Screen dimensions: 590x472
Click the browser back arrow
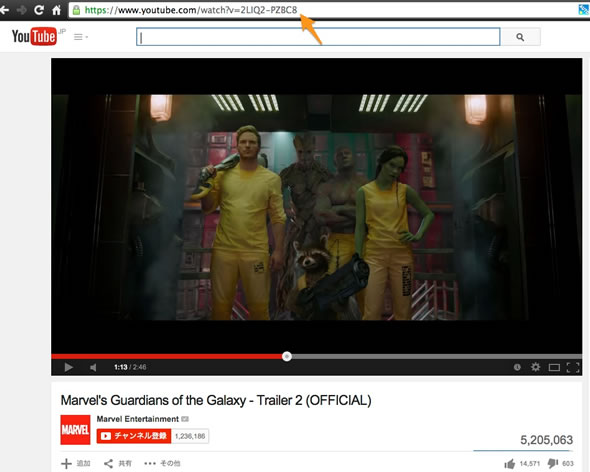click(5, 10)
